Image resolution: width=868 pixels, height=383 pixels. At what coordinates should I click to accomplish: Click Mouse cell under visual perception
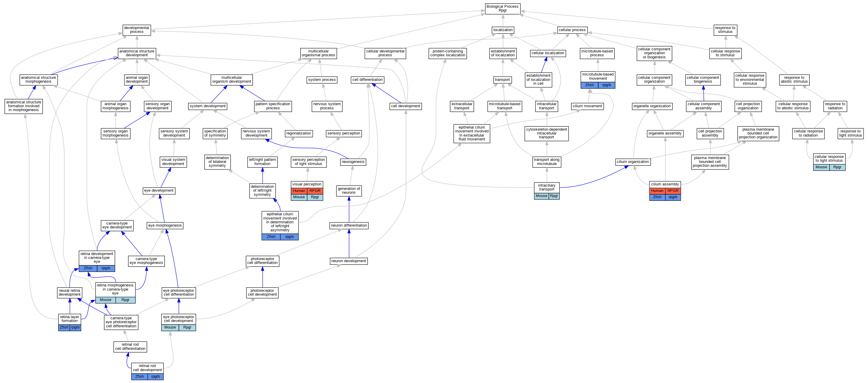click(299, 197)
